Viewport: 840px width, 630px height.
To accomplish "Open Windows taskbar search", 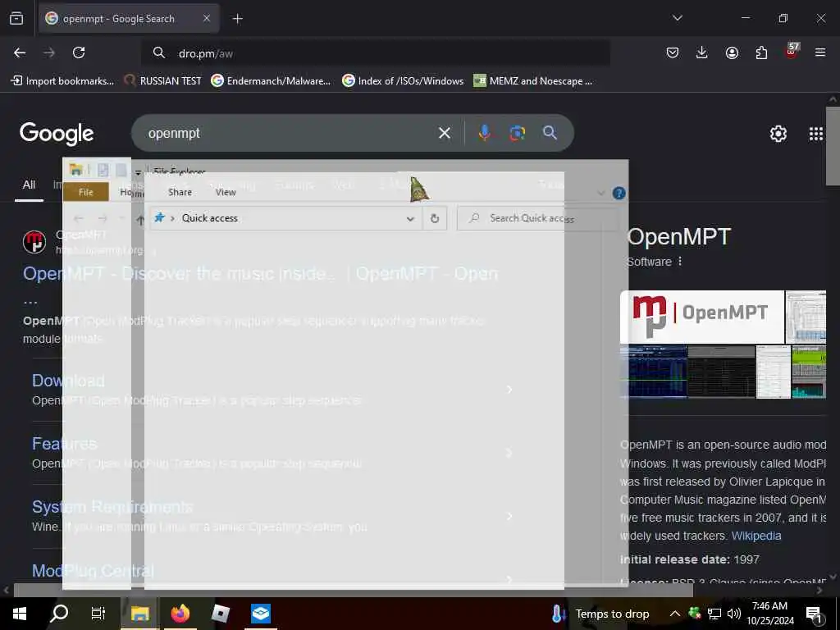I will (x=58, y=614).
